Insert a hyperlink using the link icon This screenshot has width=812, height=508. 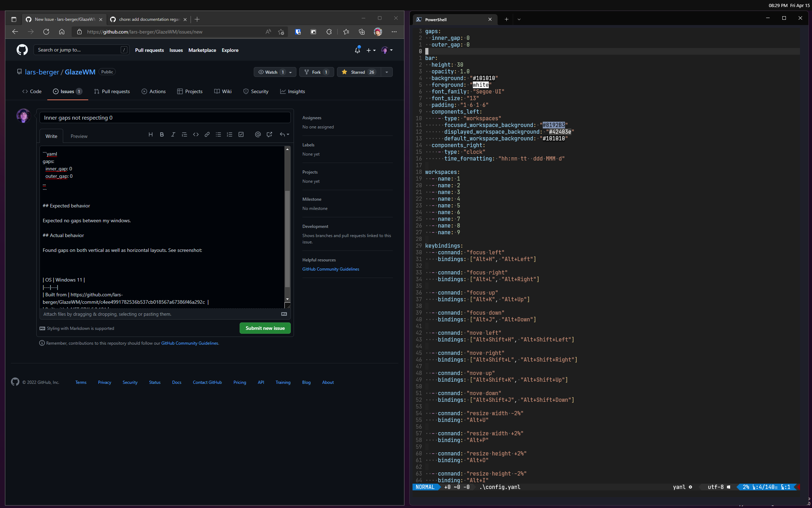coord(207,134)
